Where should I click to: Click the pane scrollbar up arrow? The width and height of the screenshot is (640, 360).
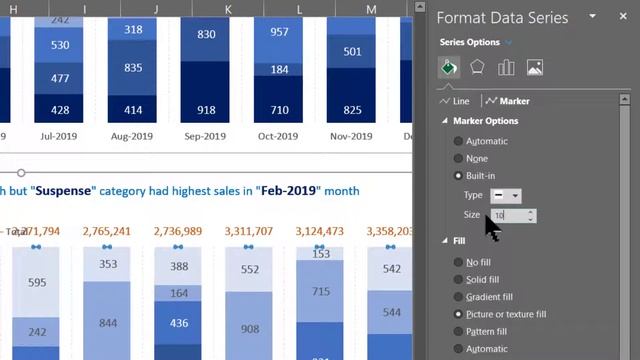tap(624, 99)
